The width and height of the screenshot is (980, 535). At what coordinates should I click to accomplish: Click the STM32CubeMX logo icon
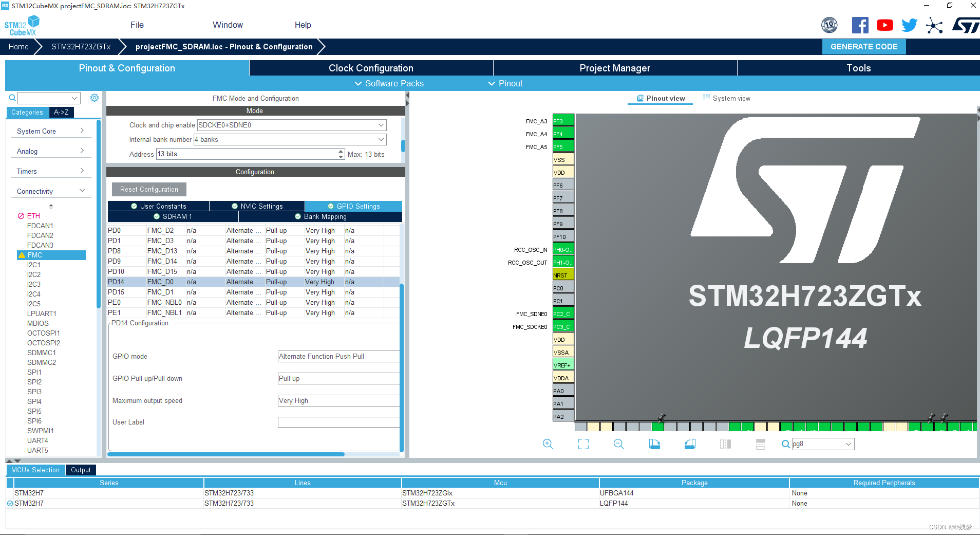tap(22, 25)
